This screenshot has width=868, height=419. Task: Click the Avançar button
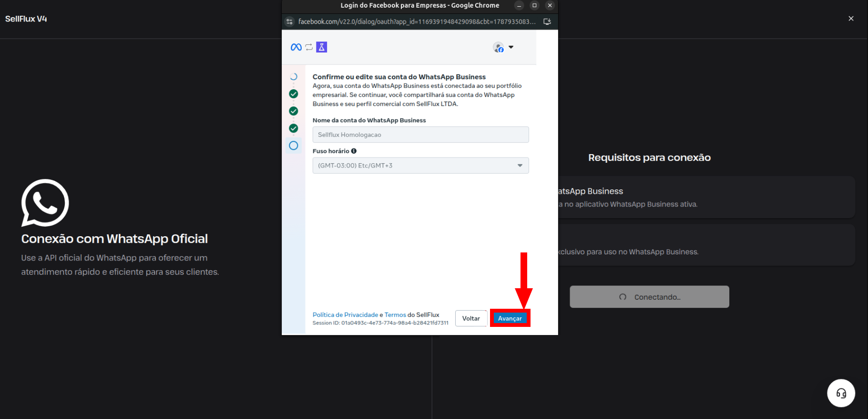(510, 318)
